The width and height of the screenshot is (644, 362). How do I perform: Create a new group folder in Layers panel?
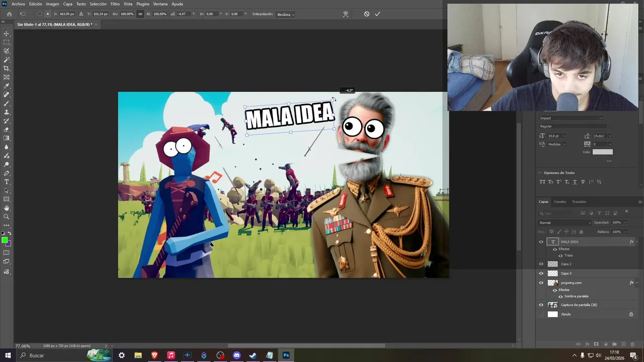614,344
